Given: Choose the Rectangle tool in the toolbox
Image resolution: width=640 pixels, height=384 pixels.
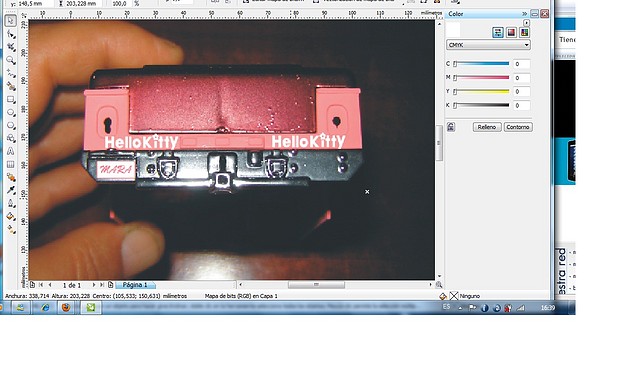Looking at the screenshot, I should click(11, 100).
